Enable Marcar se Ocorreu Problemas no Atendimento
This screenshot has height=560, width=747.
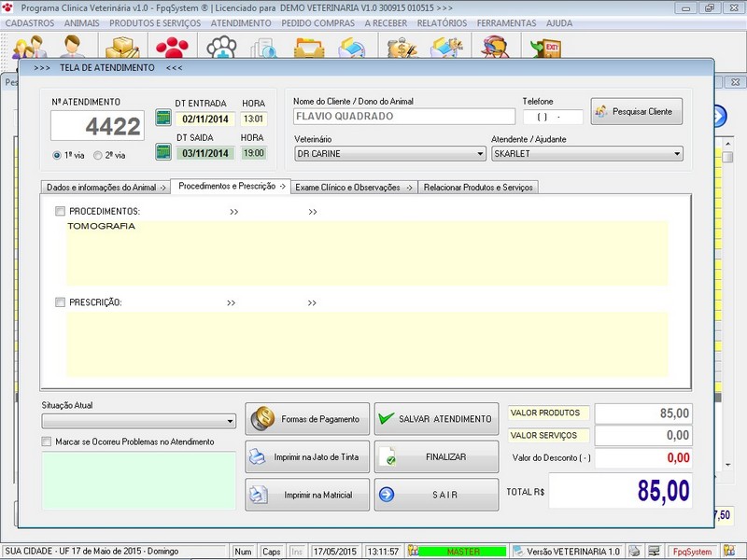(x=48, y=441)
